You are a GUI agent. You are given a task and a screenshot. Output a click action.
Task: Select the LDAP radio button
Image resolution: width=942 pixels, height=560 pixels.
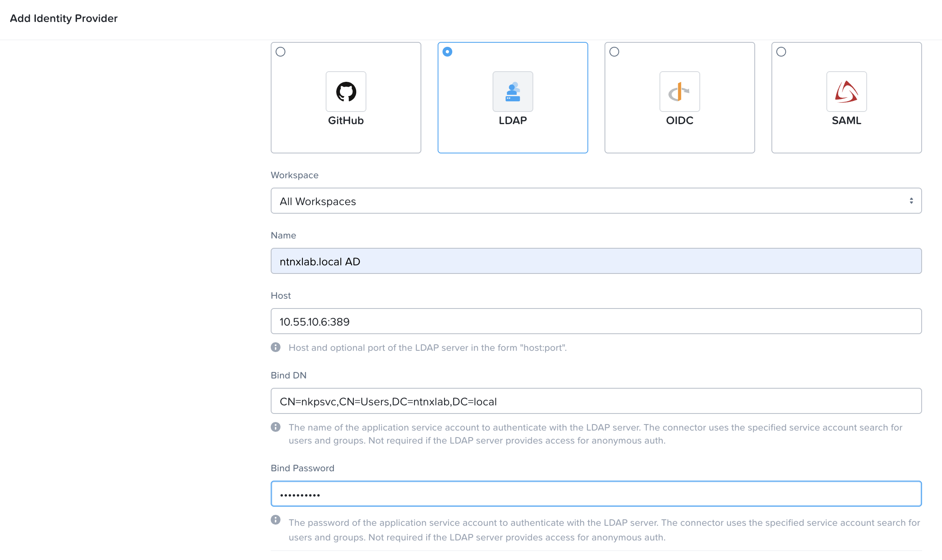[447, 52]
